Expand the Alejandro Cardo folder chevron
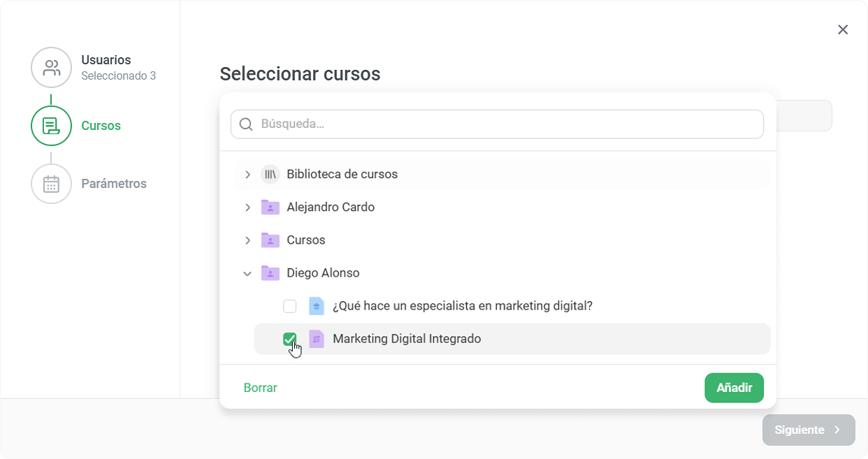 (247, 207)
